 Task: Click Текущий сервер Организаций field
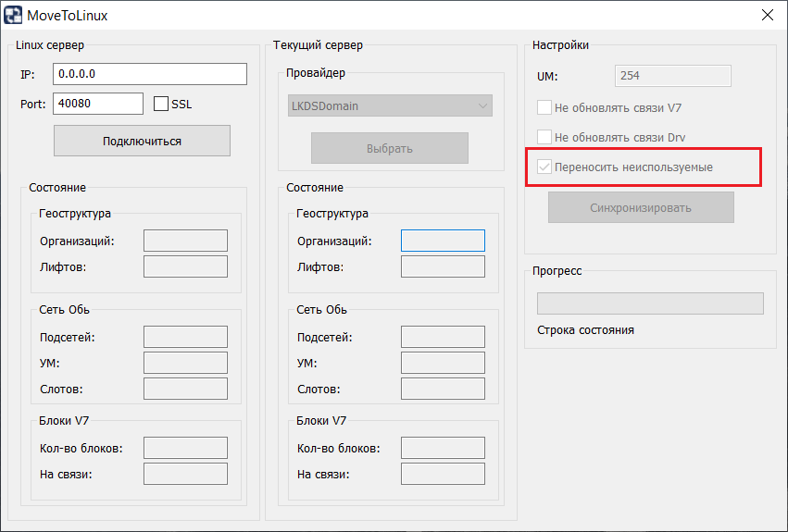(x=443, y=241)
